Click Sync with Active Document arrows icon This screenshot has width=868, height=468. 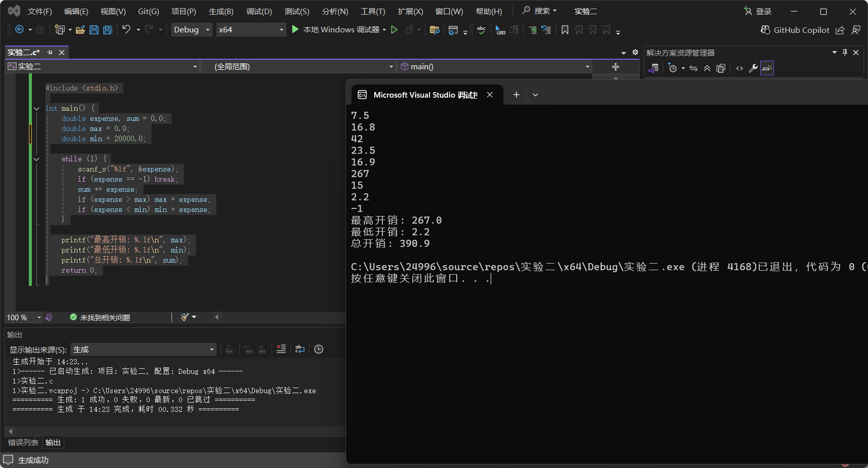pyautogui.click(x=693, y=68)
